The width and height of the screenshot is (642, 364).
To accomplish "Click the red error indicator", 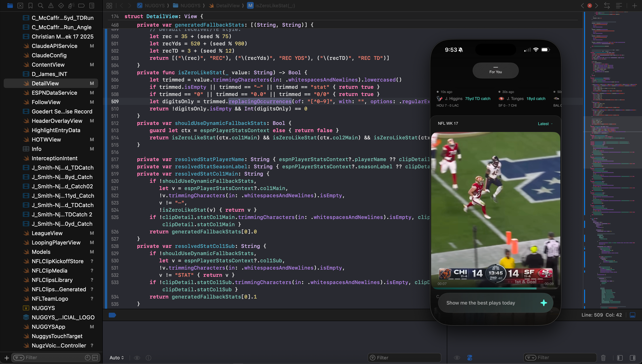I will pyautogui.click(x=590, y=5).
